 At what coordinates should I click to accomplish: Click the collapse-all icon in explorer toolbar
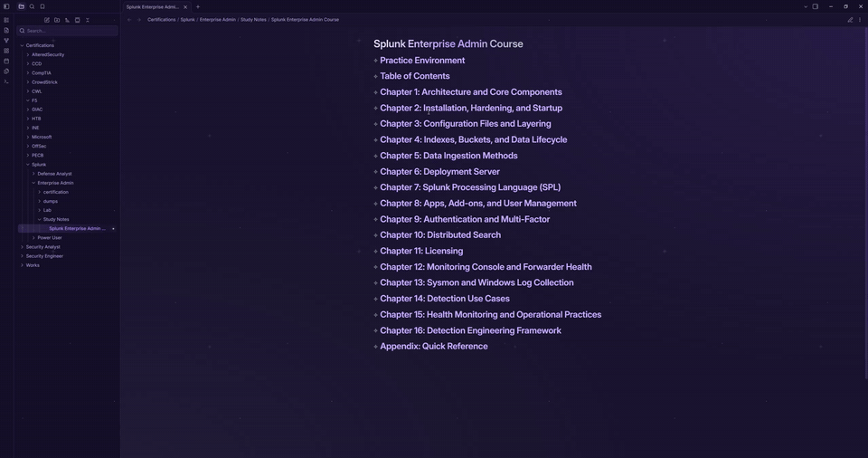(88, 20)
